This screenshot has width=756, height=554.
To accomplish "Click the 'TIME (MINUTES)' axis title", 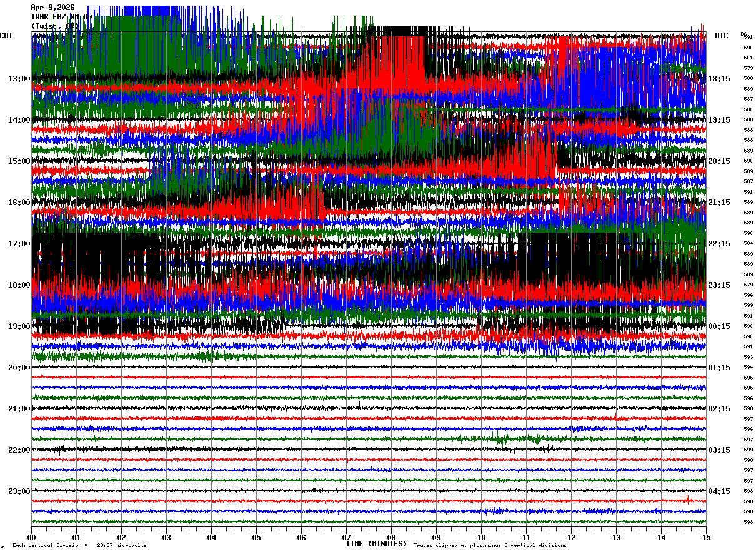I will point(376,544).
